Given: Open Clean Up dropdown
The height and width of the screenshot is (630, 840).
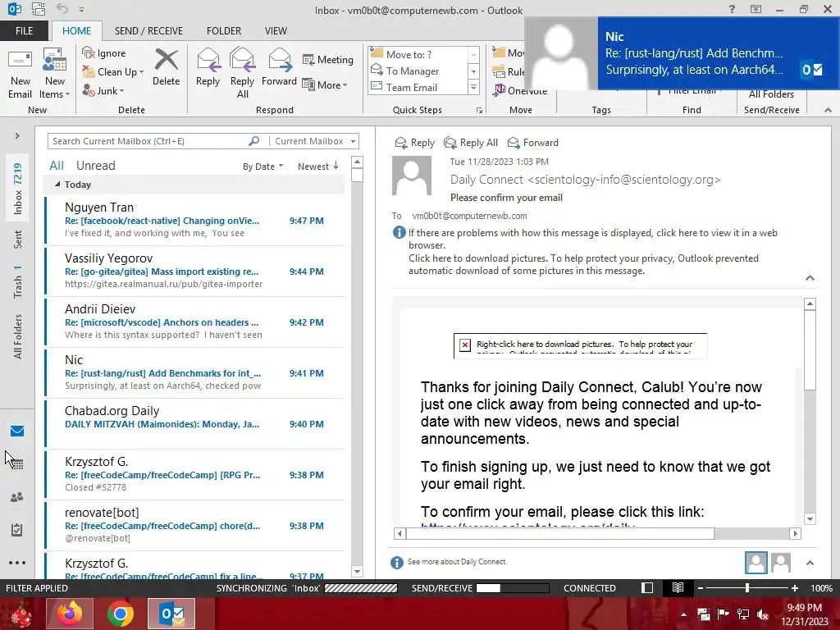Looking at the screenshot, I should [113, 72].
